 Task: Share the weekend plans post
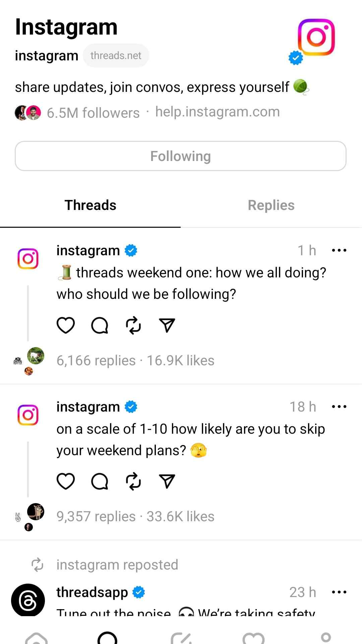(167, 481)
